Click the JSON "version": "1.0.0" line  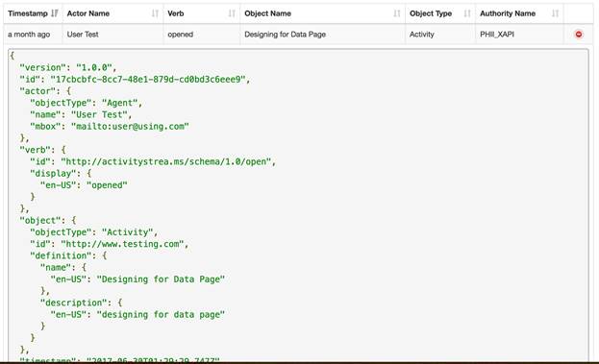68,67
